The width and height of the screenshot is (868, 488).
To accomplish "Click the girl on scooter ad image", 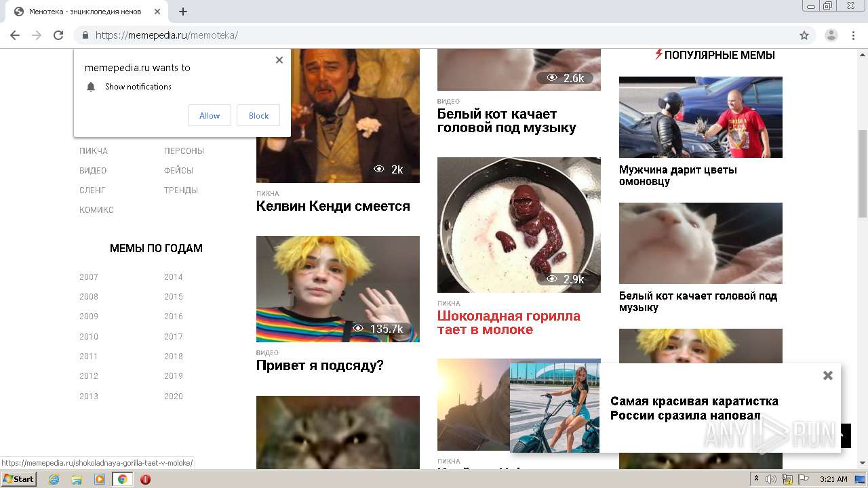I will point(555,407).
